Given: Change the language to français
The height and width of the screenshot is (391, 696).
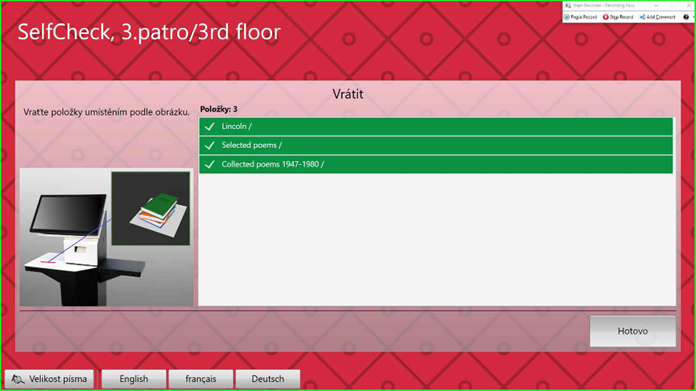Looking at the screenshot, I should pyautogui.click(x=201, y=379).
